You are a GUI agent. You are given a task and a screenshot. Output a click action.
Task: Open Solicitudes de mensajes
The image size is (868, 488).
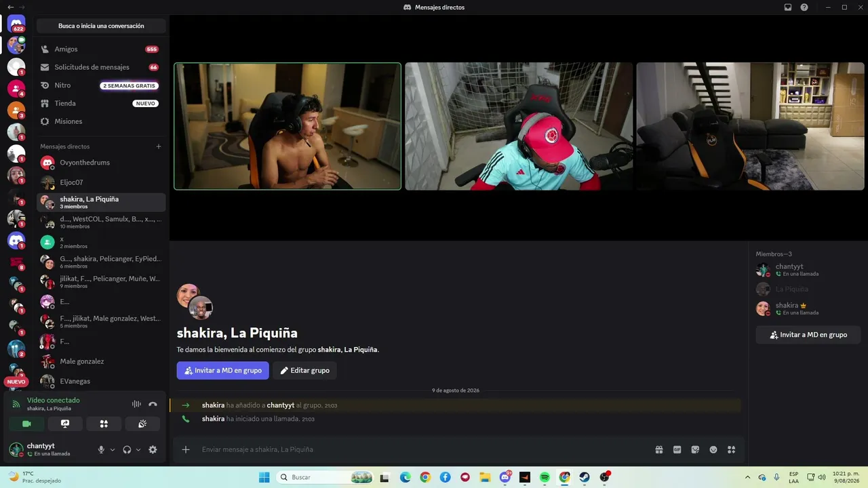coord(101,67)
